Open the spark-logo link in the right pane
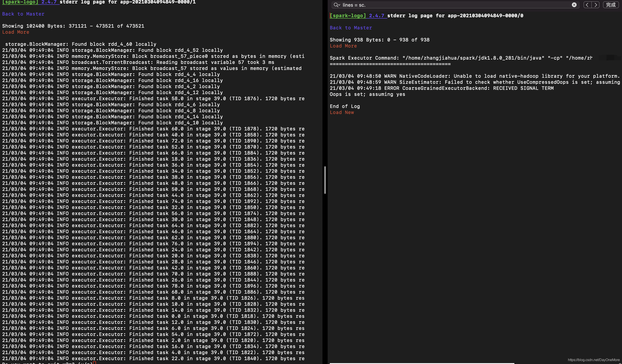This screenshot has height=364, width=622. pyautogui.click(x=348, y=16)
